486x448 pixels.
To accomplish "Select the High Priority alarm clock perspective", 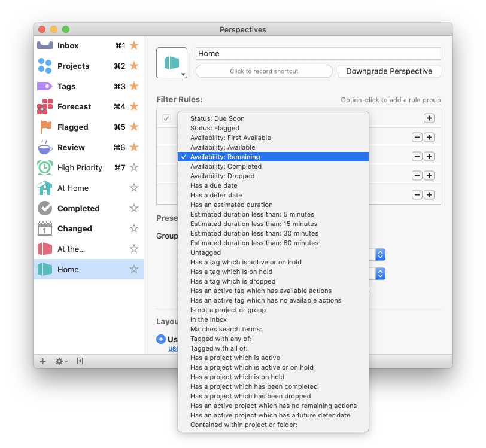I will pos(45,167).
